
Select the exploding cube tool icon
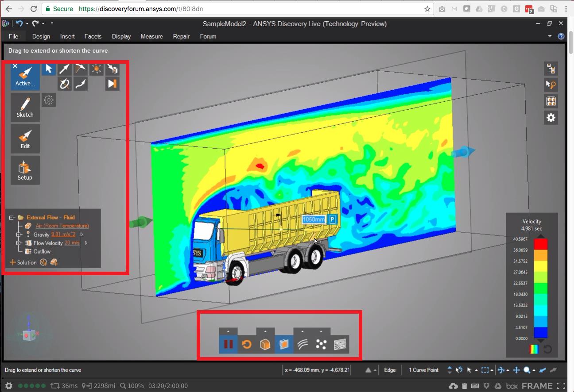[x=97, y=69]
